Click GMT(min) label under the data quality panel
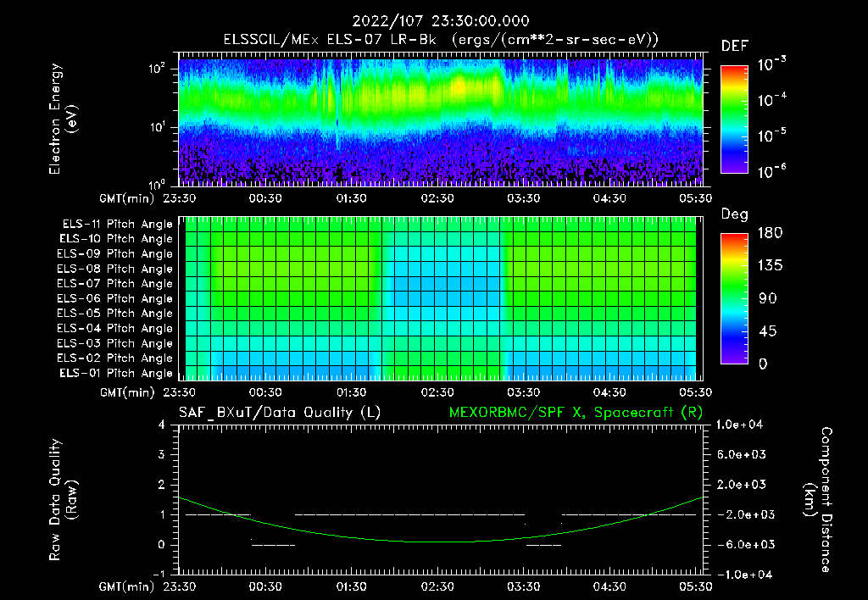The image size is (868, 600). (x=127, y=586)
